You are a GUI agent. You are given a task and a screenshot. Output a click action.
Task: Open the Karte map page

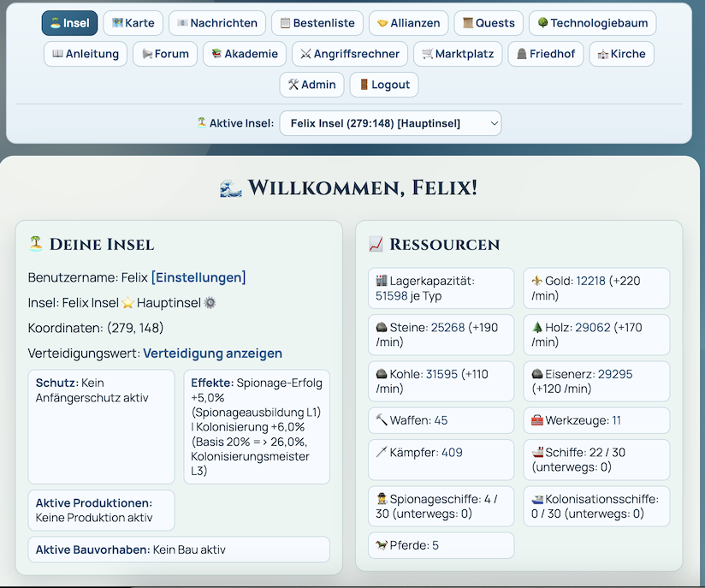tap(133, 23)
